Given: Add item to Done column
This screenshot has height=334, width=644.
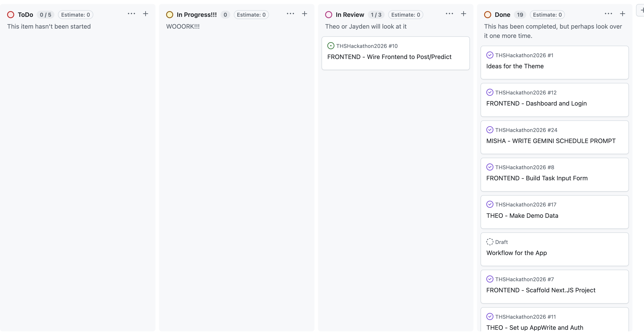Looking at the screenshot, I should [622, 14].
